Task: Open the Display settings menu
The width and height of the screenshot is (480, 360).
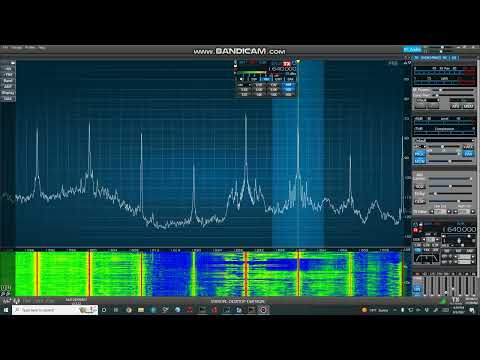Action: coord(8,93)
